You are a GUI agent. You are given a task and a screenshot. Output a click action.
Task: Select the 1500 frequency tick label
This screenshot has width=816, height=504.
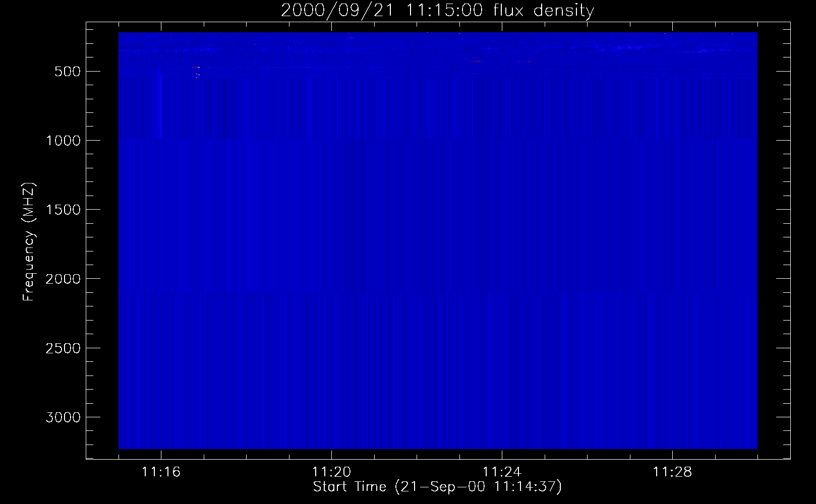pos(63,209)
